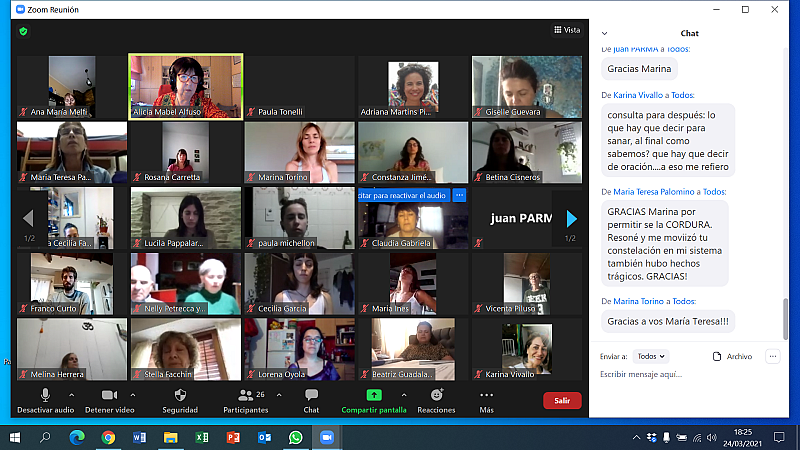This screenshot has height=450, width=800.
Task: Open WhatsApp from the taskbar
Action: click(x=295, y=437)
